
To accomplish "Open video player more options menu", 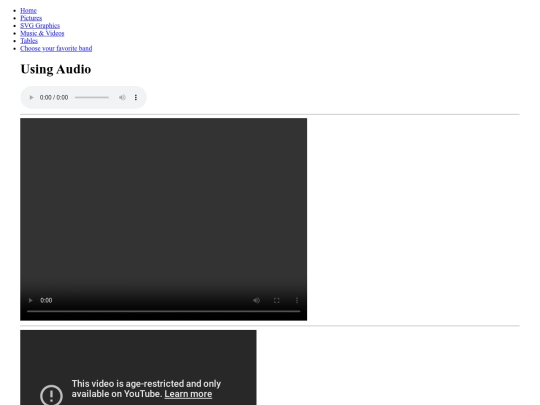I will coord(297,300).
